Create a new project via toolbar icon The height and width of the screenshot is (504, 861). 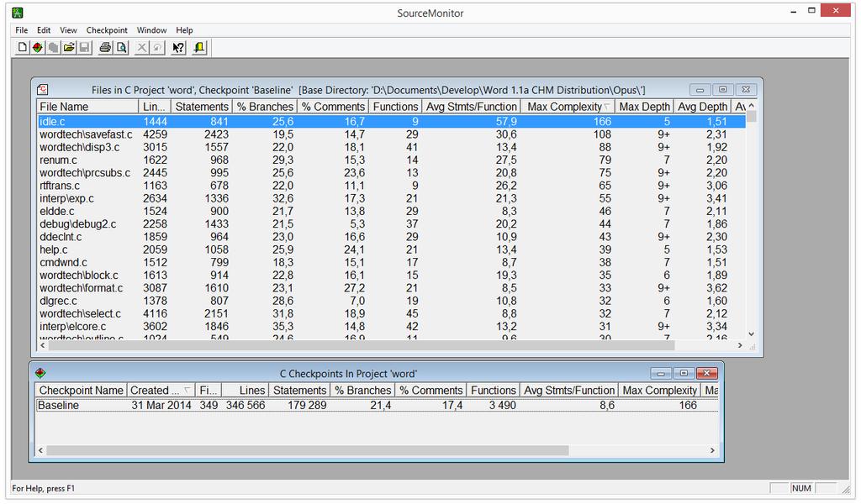pos(22,48)
